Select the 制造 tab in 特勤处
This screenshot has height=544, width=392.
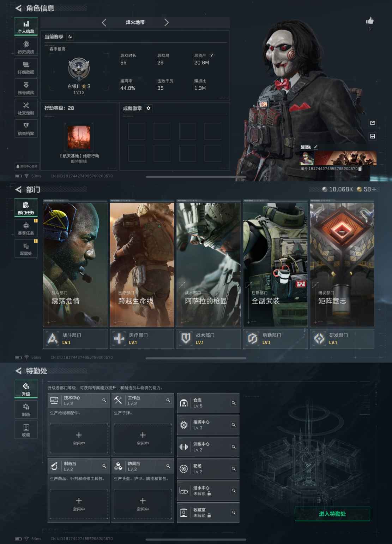[26, 410]
